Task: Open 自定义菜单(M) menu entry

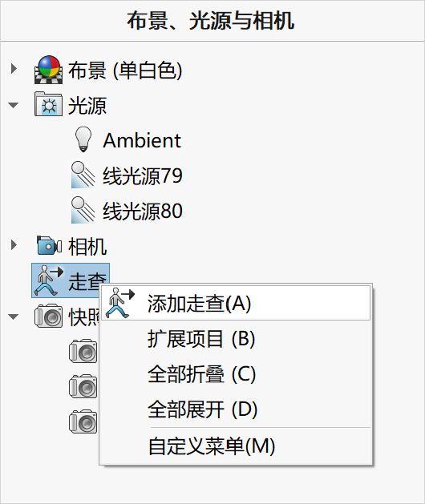Action: tap(236, 446)
